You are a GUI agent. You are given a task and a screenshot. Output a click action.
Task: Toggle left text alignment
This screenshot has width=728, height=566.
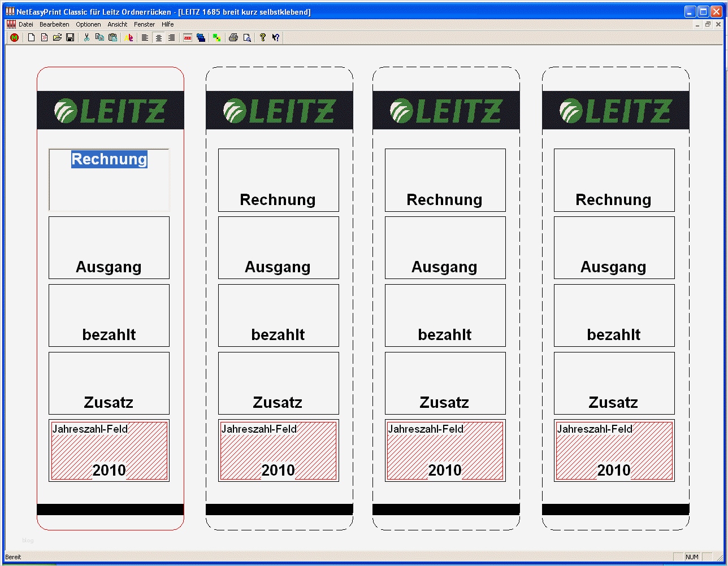pos(145,37)
